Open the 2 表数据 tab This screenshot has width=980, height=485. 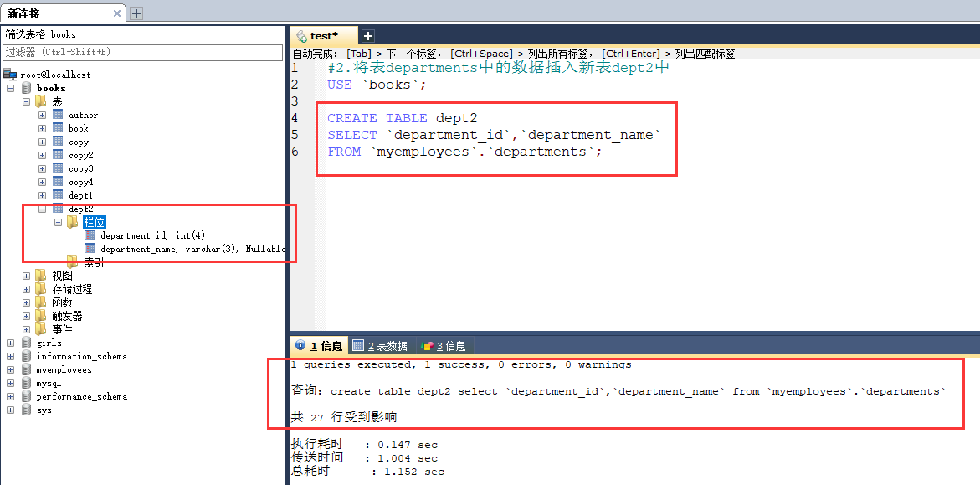click(380, 345)
